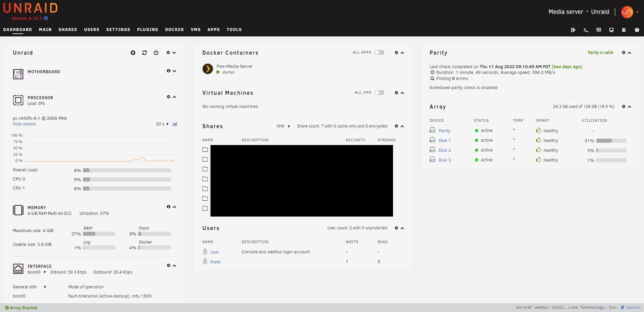Click the Plex-Media-Server container icon
This screenshot has width=644, height=312.
[x=207, y=69]
